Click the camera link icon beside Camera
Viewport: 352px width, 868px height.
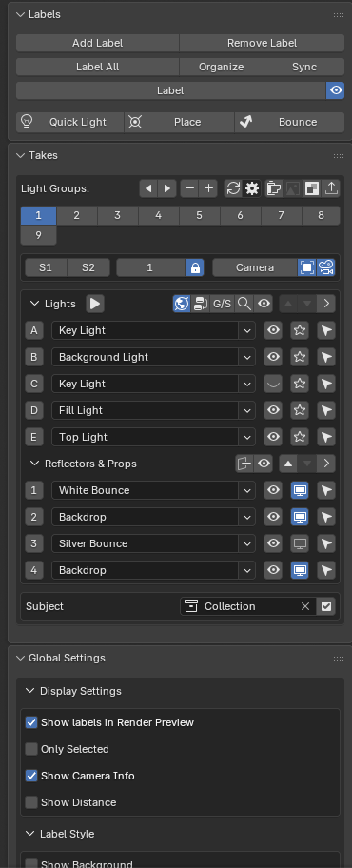[x=326, y=268]
